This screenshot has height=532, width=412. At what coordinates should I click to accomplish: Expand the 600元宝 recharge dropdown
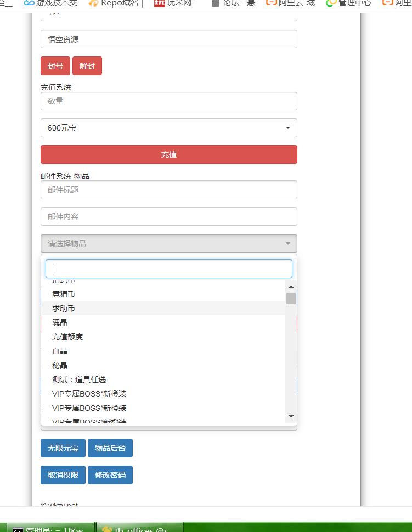[x=169, y=128]
